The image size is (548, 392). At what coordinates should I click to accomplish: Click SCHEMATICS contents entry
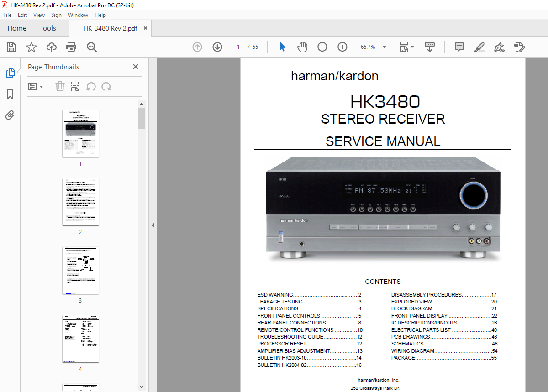click(444, 344)
